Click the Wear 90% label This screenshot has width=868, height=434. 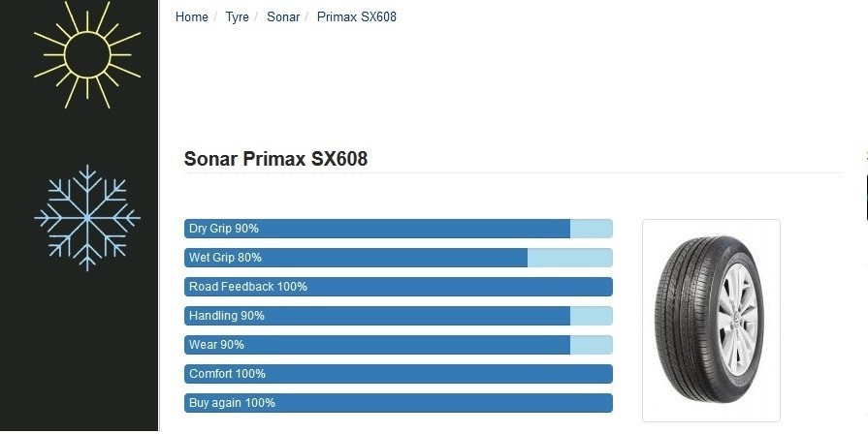pyautogui.click(x=216, y=345)
